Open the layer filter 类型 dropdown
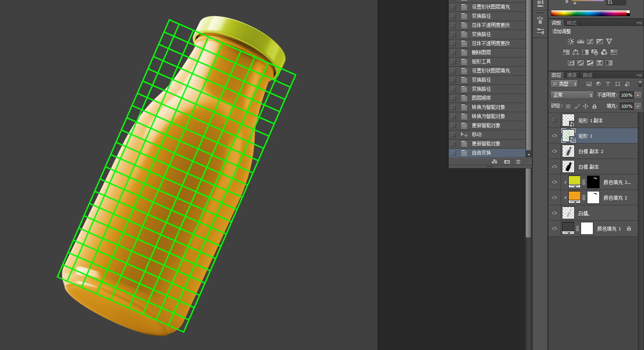 564,84
